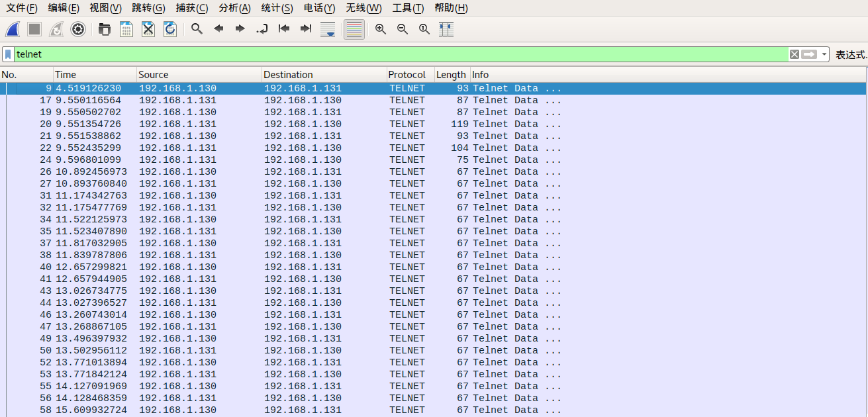Open the 编辑(E) menu
868x417 pixels.
click(x=64, y=8)
